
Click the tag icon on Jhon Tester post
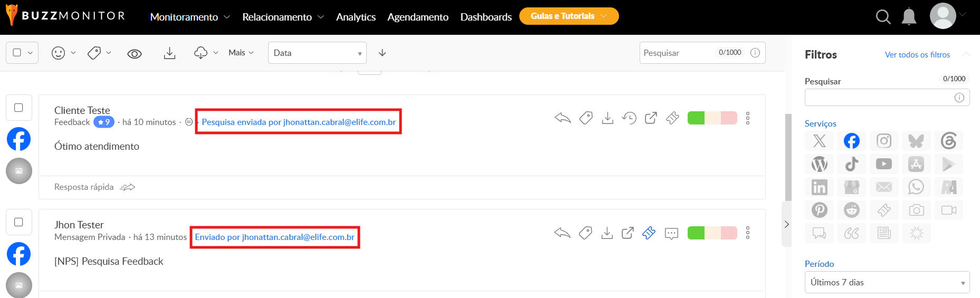click(585, 233)
